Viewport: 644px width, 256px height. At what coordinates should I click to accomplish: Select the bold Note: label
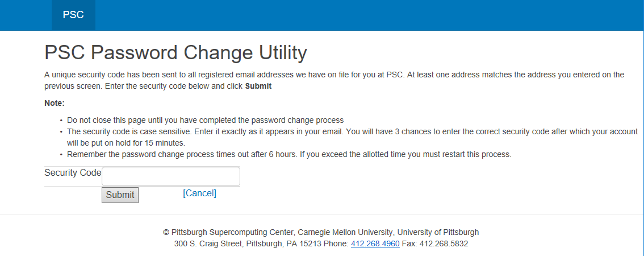(x=55, y=104)
